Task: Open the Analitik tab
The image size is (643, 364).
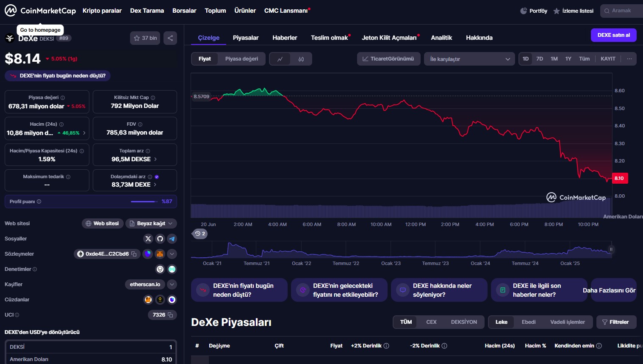Action: coord(441,38)
